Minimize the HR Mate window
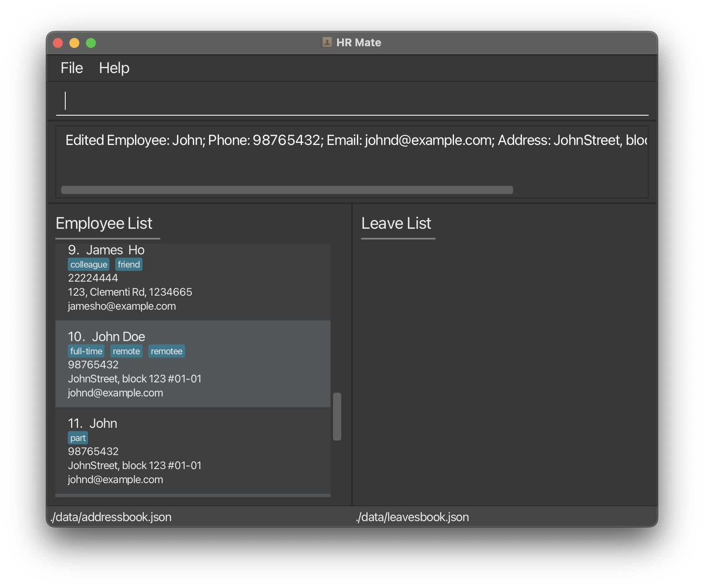Image resolution: width=704 pixels, height=588 pixels. (x=74, y=43)
